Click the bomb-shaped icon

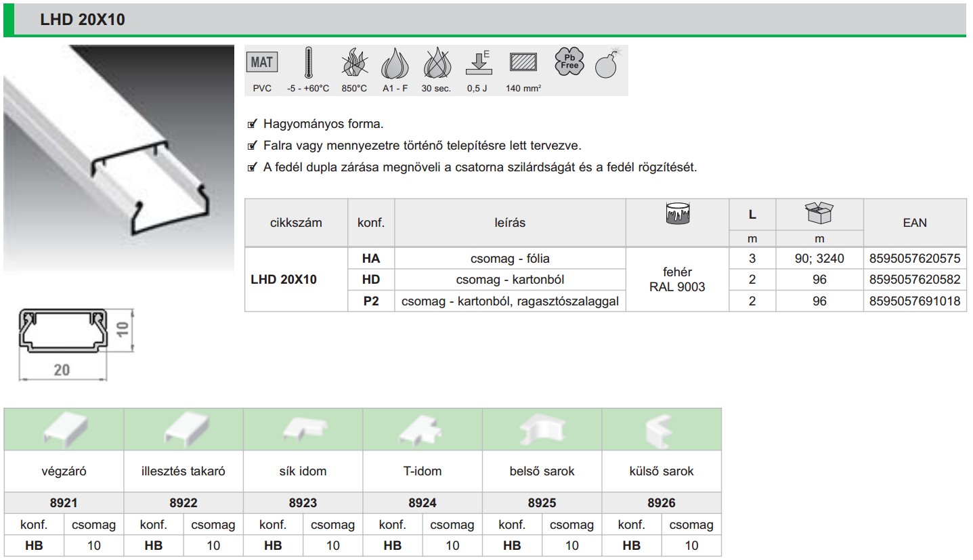pos(605,64)
